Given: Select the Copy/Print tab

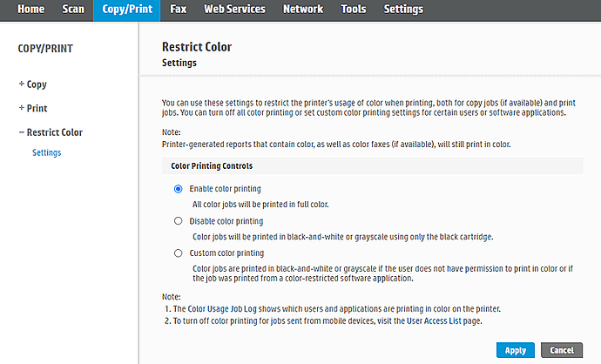Looking at the screenshot, I should [127, 10].
